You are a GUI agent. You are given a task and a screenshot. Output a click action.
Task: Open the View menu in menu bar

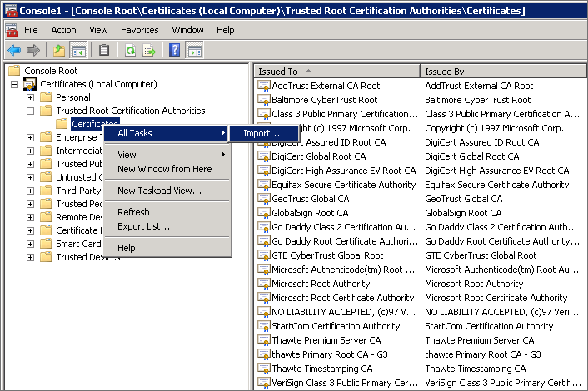(98, 30)
